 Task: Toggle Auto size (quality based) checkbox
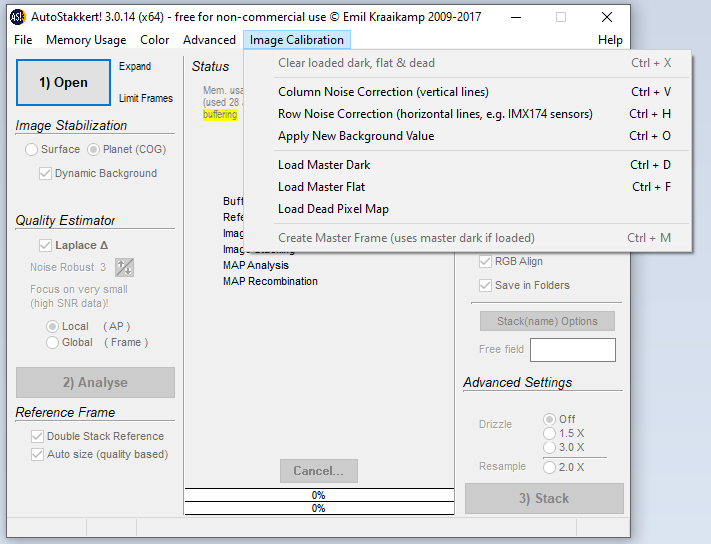point(37,455)
